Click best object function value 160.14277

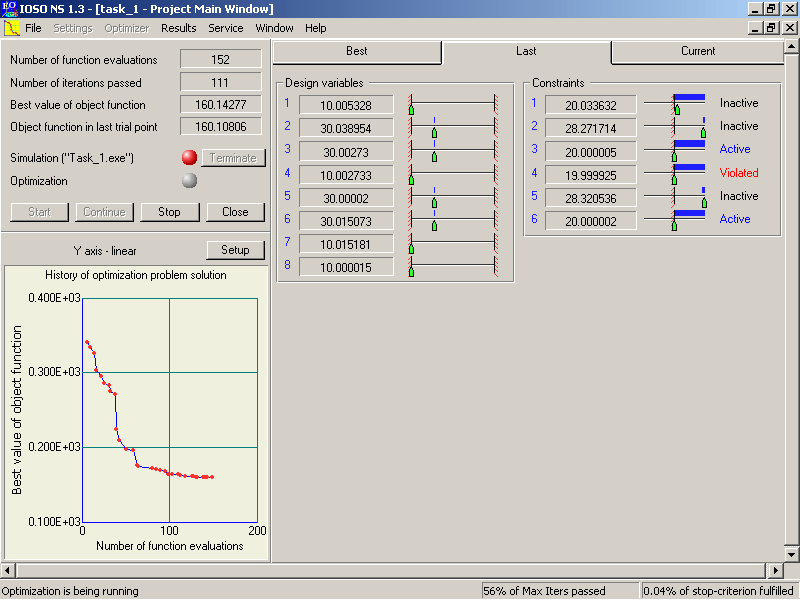220,105
